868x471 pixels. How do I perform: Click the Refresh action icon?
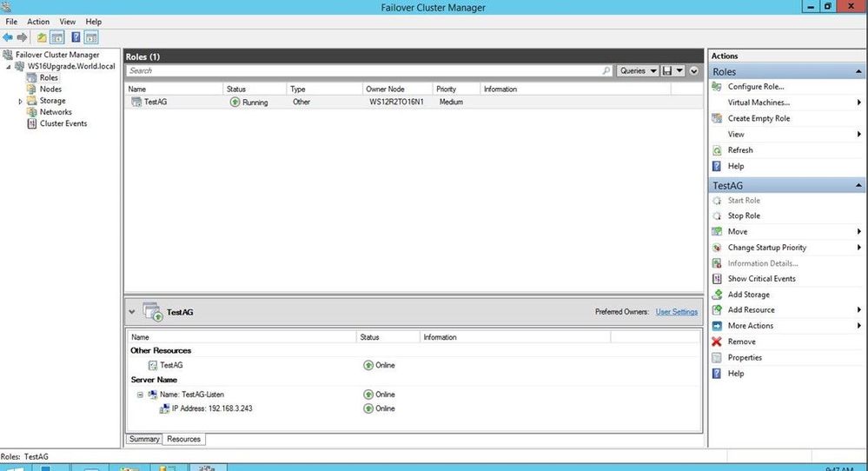coord(717,150)
